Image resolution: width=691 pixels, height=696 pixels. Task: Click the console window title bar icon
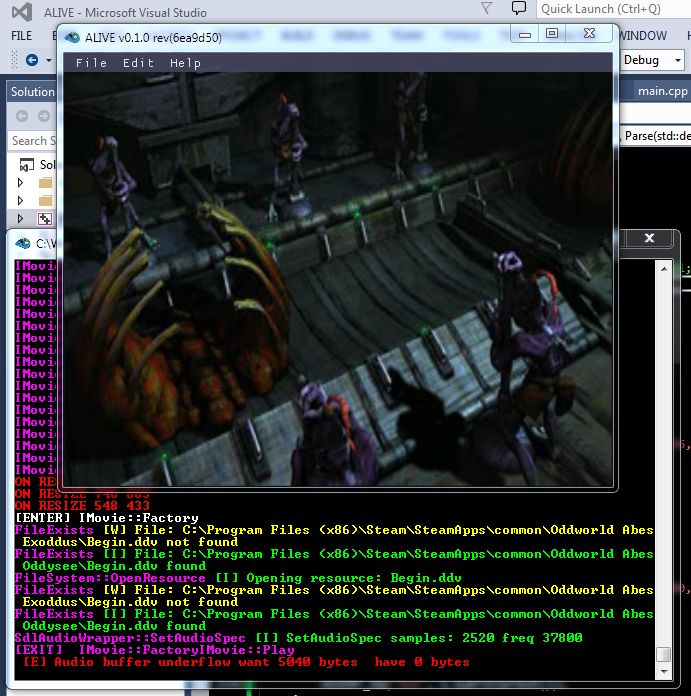click(22, 243)
